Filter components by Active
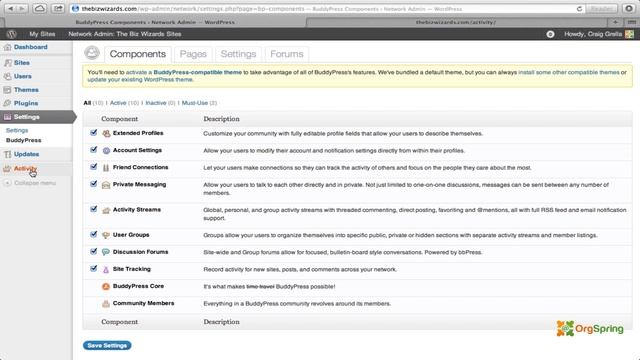Image resolution: width=640 pixels, height=360 pixels. [118, 103]
